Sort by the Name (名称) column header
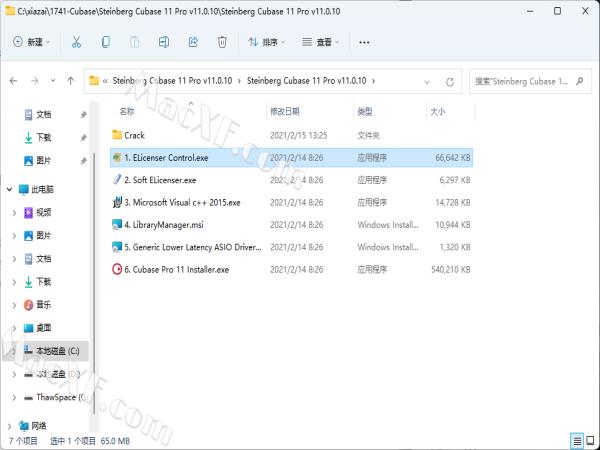This screenshot has width=600, height=450. (127, 111)
